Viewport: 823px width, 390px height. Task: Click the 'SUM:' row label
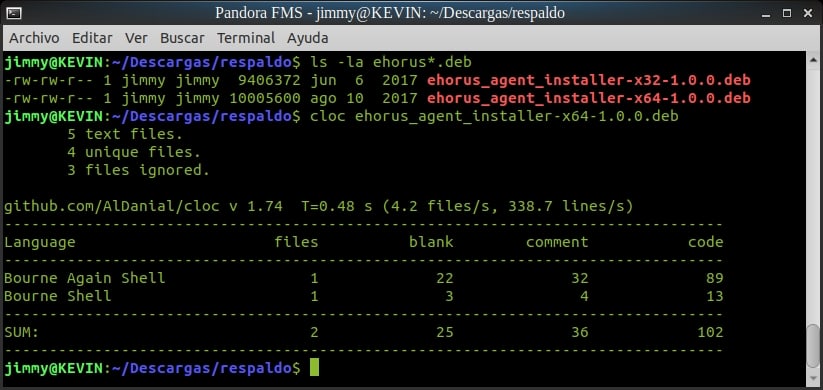coord(22,332)
